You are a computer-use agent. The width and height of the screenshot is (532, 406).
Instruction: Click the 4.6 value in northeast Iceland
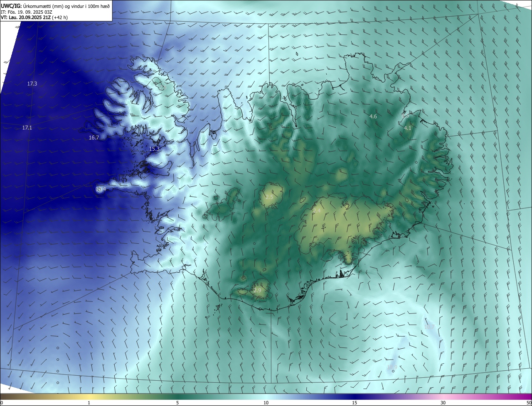tap(373, 117)
